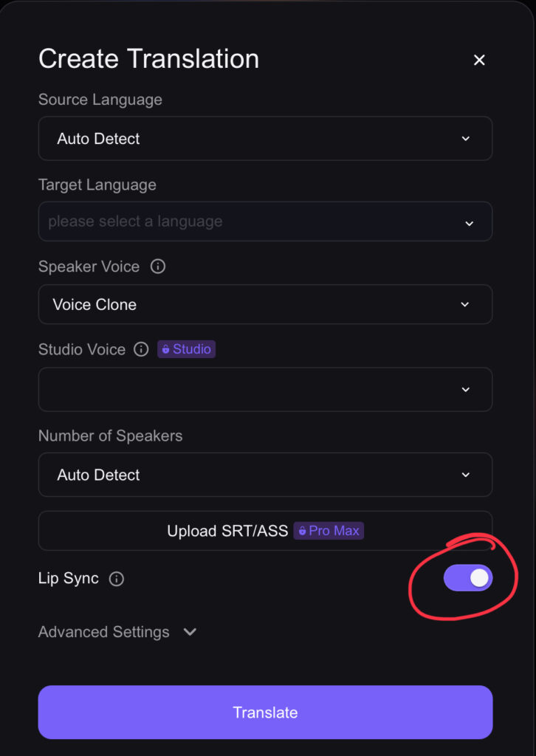Close the Create Translation dialog

pos(479,60)
